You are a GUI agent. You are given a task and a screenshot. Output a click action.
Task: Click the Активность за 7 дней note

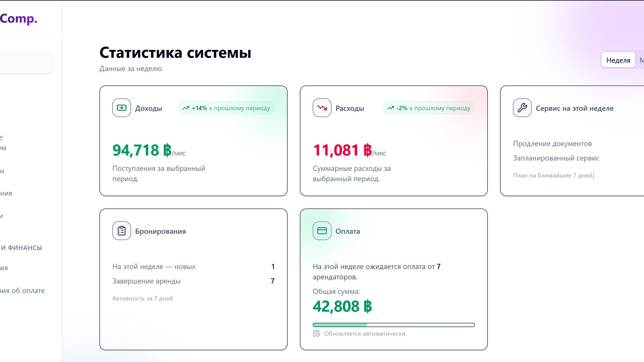pos(143,298)
